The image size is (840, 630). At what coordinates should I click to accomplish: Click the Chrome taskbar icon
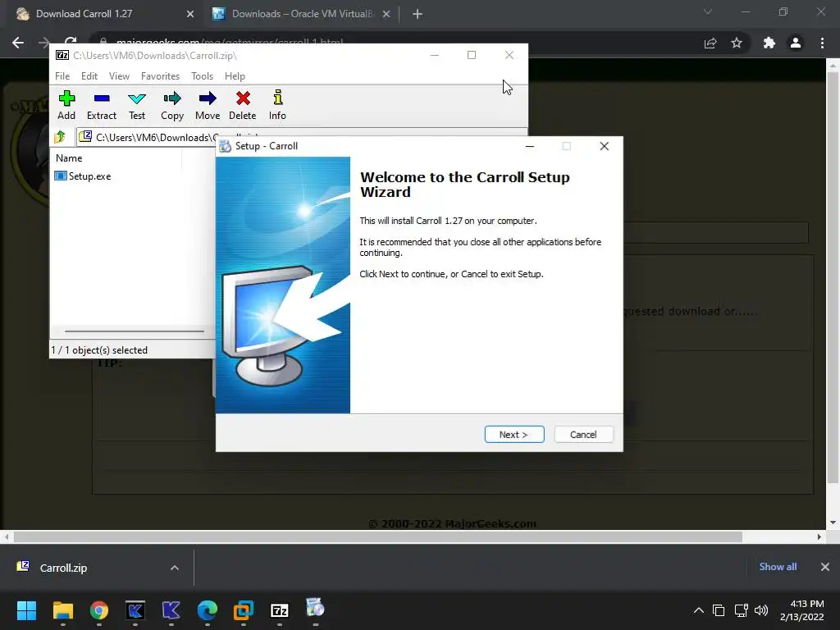click(99, 610)
